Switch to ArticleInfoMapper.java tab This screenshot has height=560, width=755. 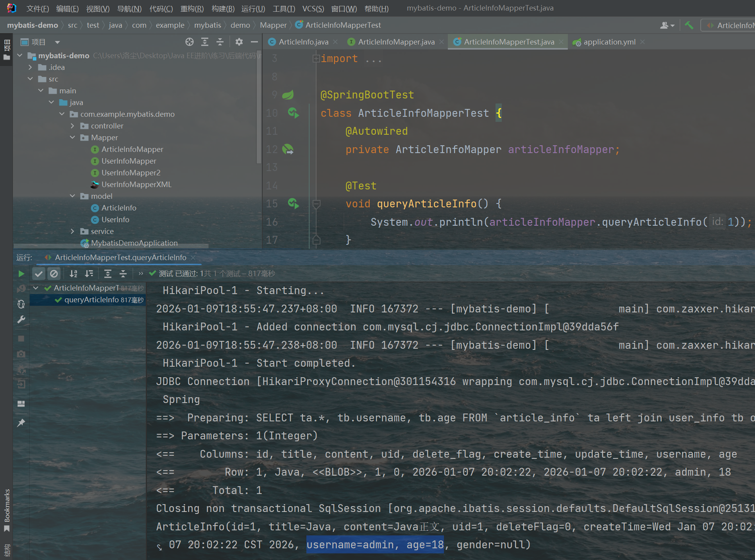pos(396,42)
